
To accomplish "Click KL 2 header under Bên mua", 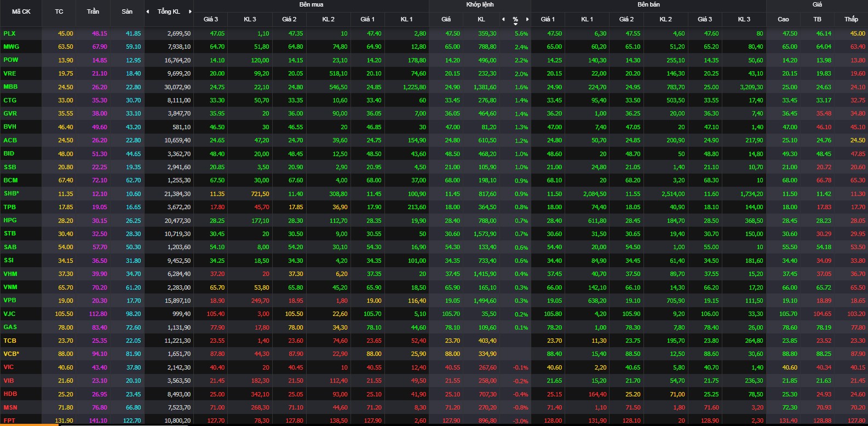I will click(x=328, y=19).
